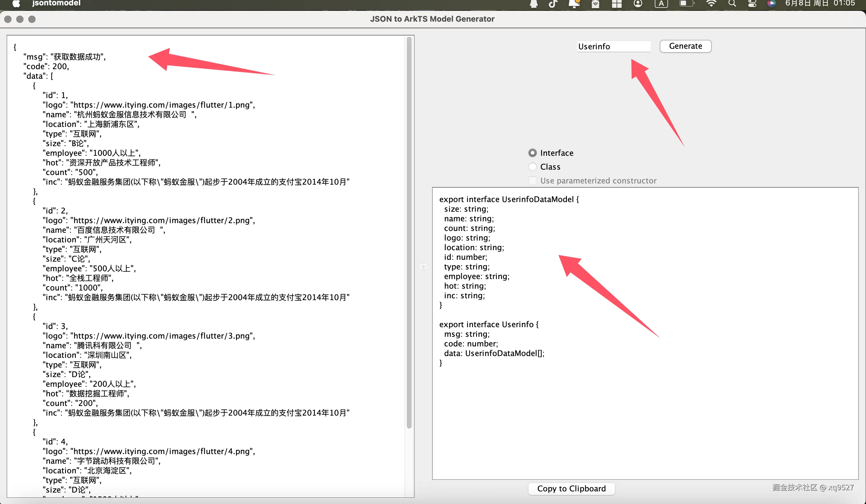Click the Userinfo model name field
The image size is (866, 504).
[x=614, y=46]
